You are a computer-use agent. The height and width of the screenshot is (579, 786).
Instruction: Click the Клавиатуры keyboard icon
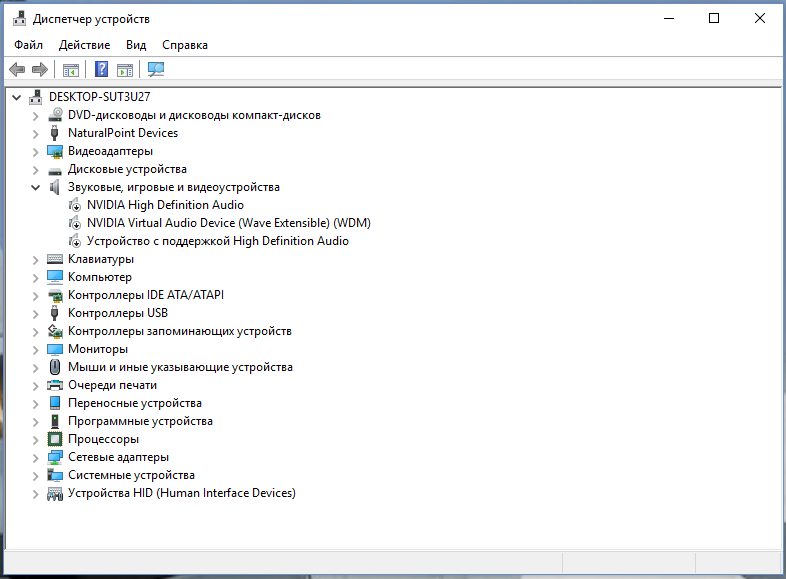[x=55, y=259]
